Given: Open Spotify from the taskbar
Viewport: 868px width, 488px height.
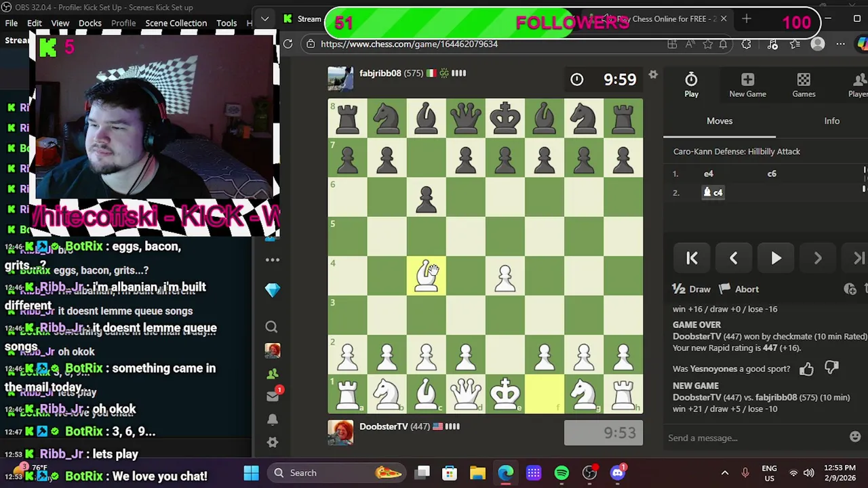Looking at the screenshot, I should click(x=561, y=473).
